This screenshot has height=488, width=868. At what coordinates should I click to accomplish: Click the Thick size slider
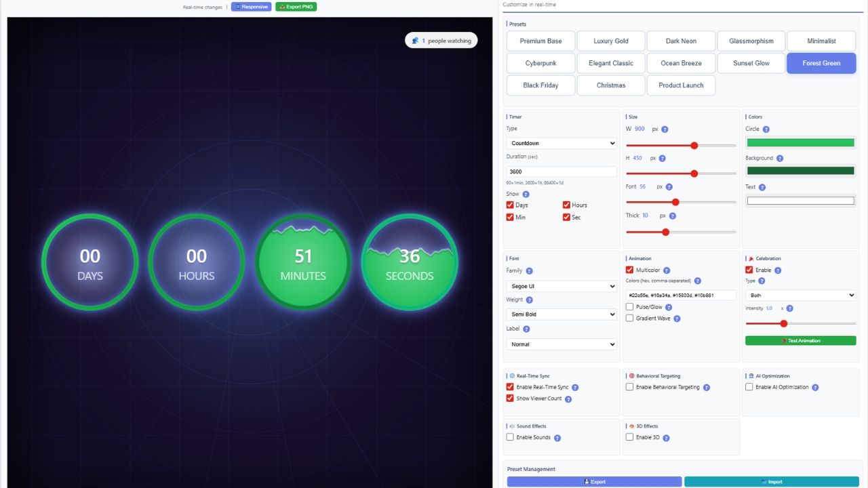[681, 232]
